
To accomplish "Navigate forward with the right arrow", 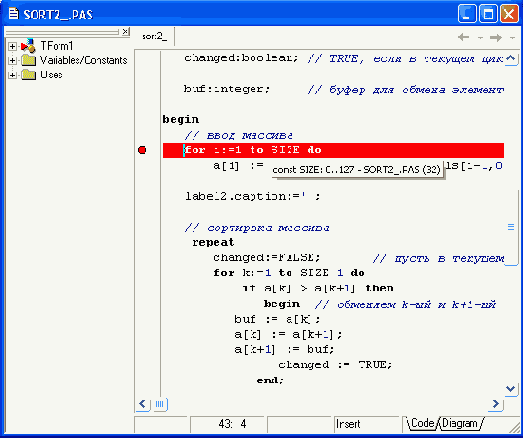I will pyautogui.click(x=496, y=37).
